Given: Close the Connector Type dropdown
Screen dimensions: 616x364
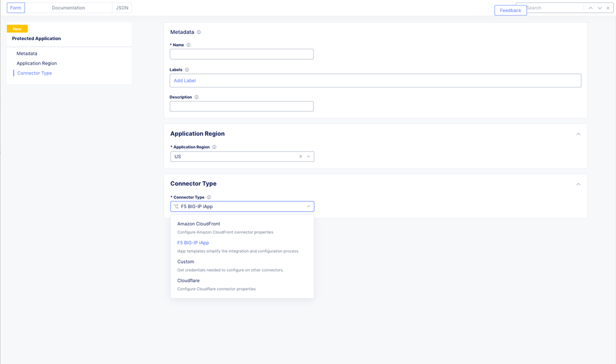Looking at the screenshot, I should point(308,206).
